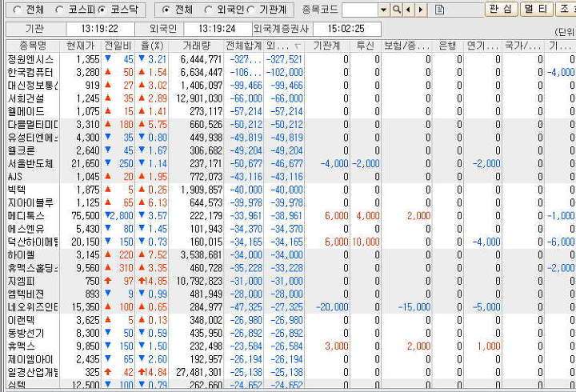Sort by the 국가/... column header
Screen dimensions: 576x392
tap(523, 46)
